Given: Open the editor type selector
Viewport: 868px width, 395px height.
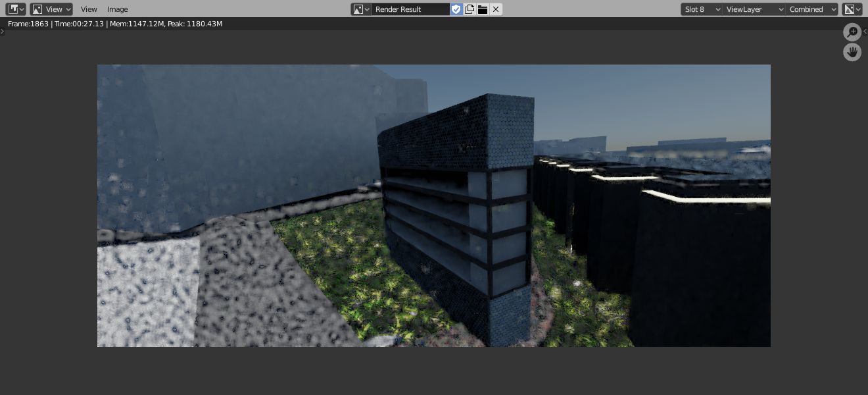Looking at the screenshot, I should 16,9.
